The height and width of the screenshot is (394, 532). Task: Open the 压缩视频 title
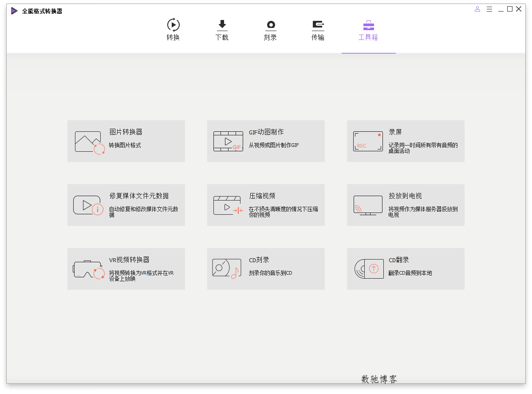pyautogui.click(x=262, y=196)
